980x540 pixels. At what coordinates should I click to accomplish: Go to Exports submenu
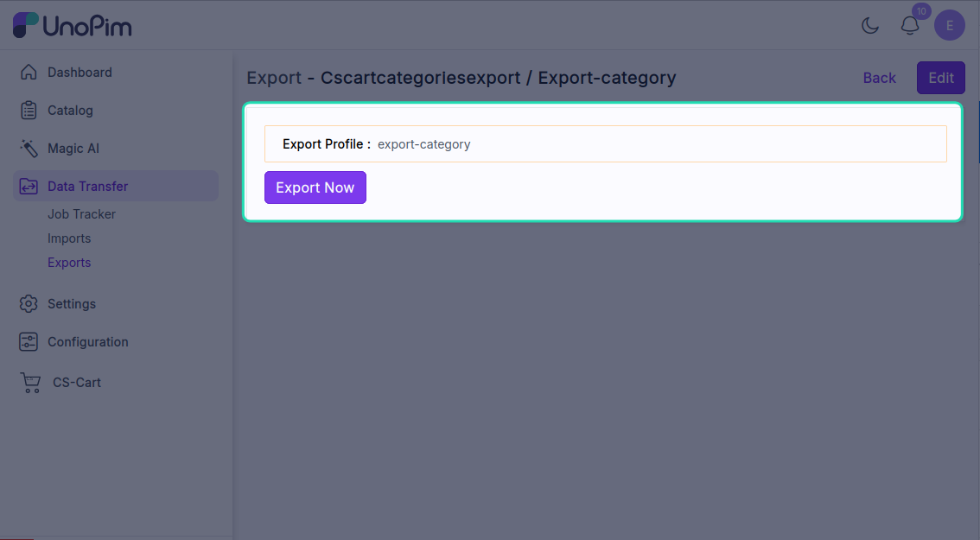[69, 264]
